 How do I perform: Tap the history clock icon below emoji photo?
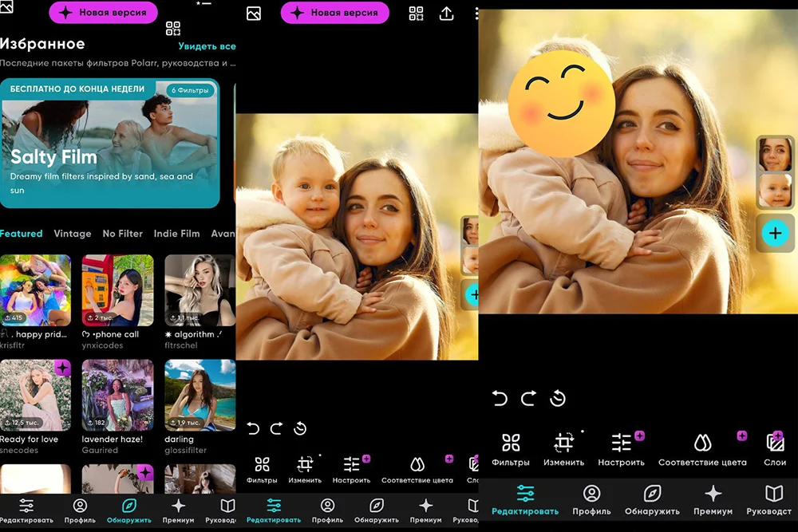[557, 398]
